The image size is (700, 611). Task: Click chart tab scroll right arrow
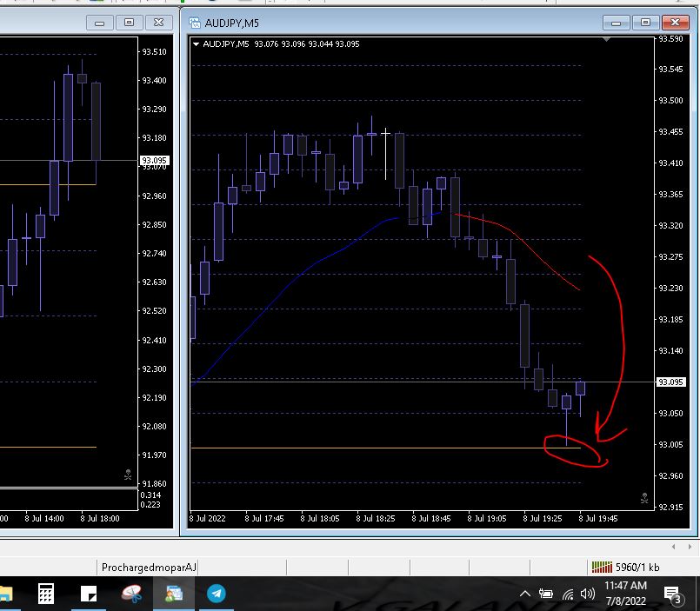(690, 547)
